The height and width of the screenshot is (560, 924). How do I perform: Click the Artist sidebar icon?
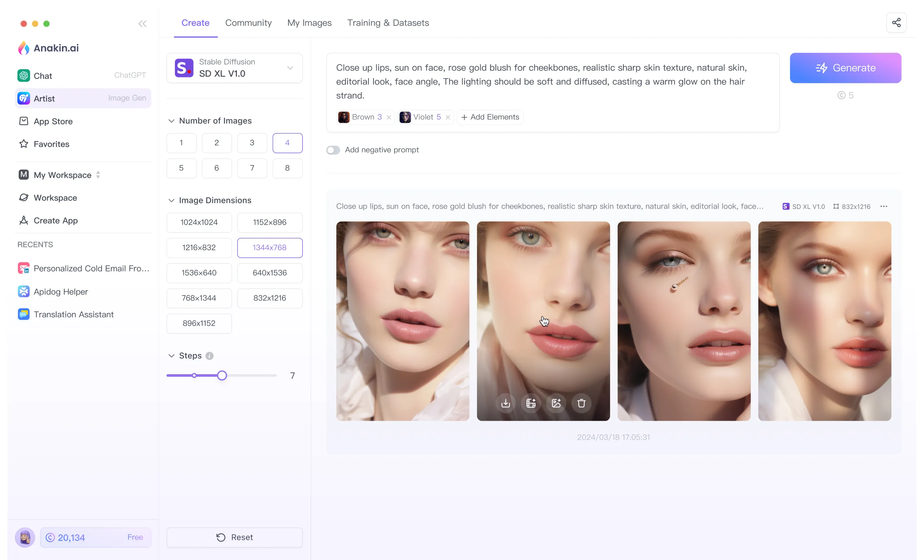tap(24, 98)
